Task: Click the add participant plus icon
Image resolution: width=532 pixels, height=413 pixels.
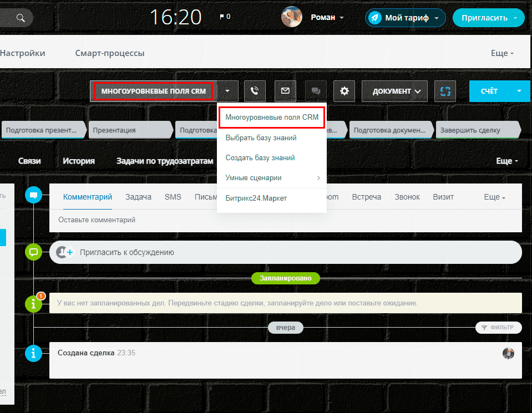Action: point(70,252)
